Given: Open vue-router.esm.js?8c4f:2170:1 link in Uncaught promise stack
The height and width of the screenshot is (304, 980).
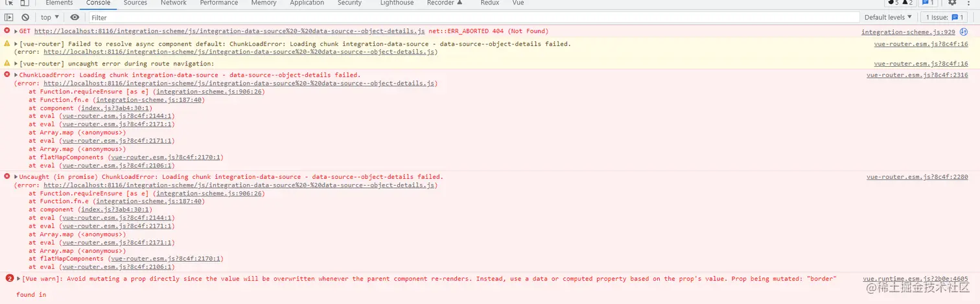Looking at the screenshot, I should tap(165, 259).
